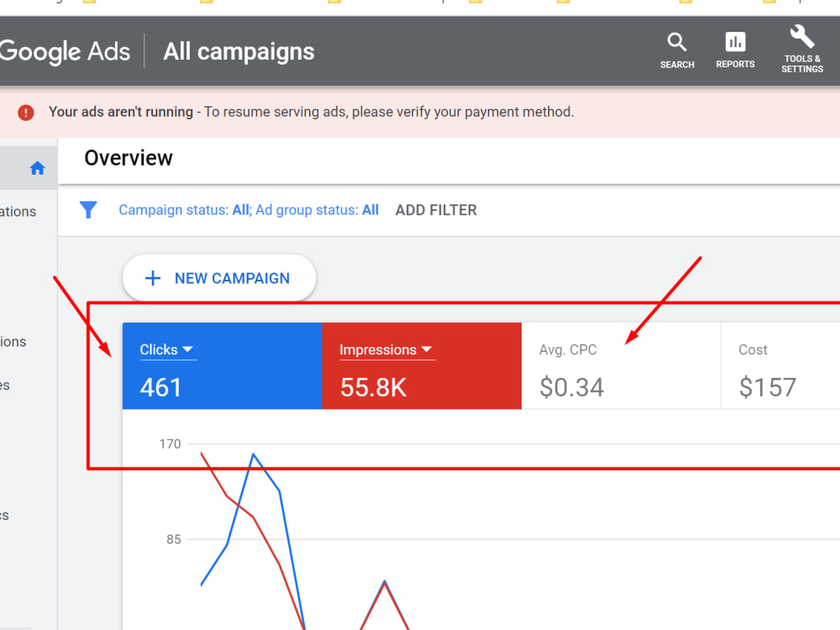
Task: Click ADD FILTER
Action: pyautogui.click(x=436, y=210)
